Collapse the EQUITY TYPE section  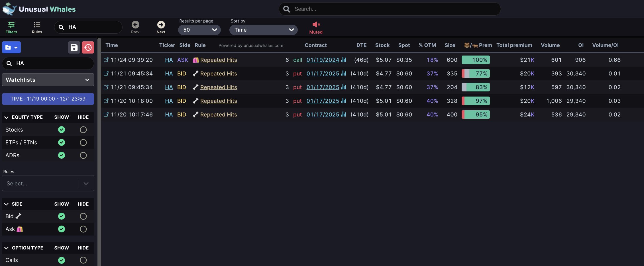click(6, 117)
